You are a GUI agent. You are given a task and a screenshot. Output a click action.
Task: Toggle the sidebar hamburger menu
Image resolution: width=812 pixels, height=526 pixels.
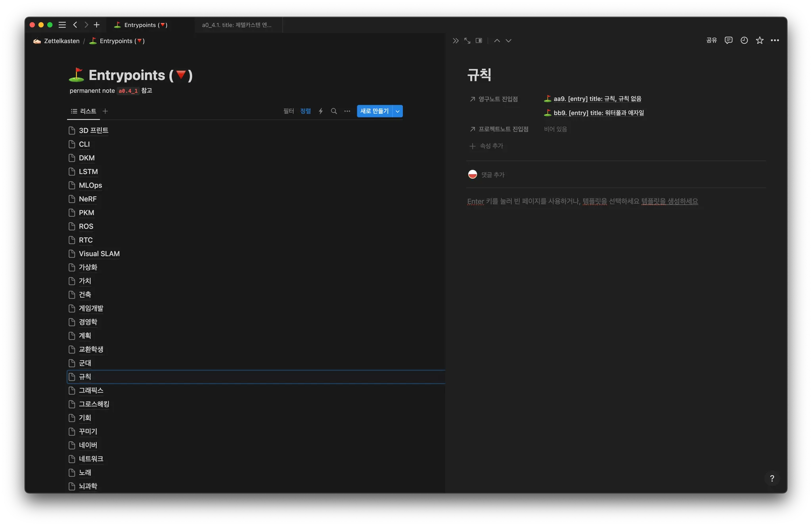(62, 25)
